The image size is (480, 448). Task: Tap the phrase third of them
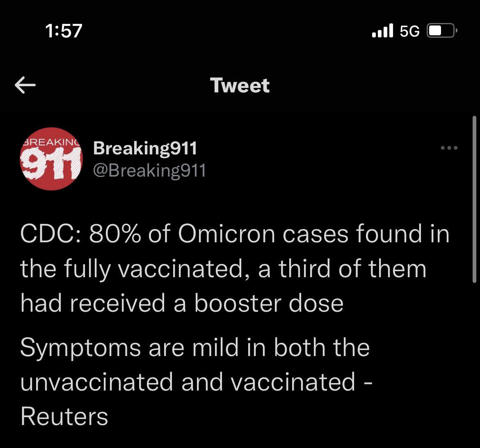pos(352,269)
